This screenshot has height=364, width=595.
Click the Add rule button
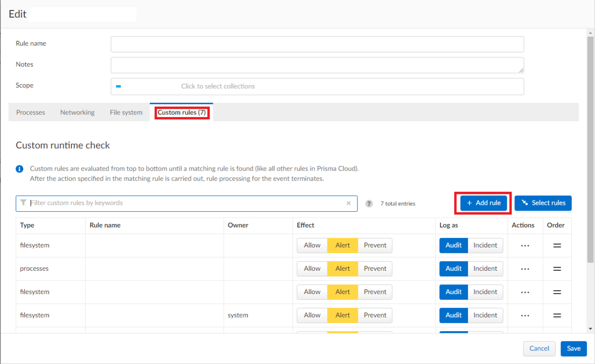coord(483,203)
